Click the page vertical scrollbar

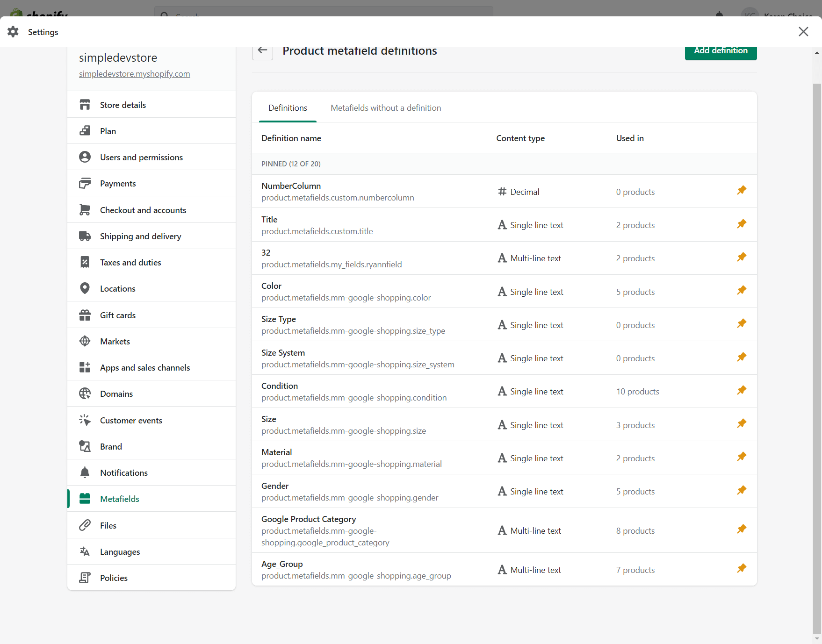817,327
